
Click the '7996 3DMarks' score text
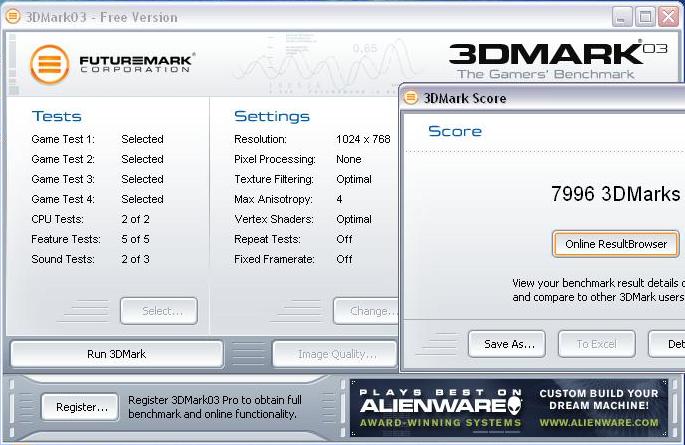[x=616, y=194]
